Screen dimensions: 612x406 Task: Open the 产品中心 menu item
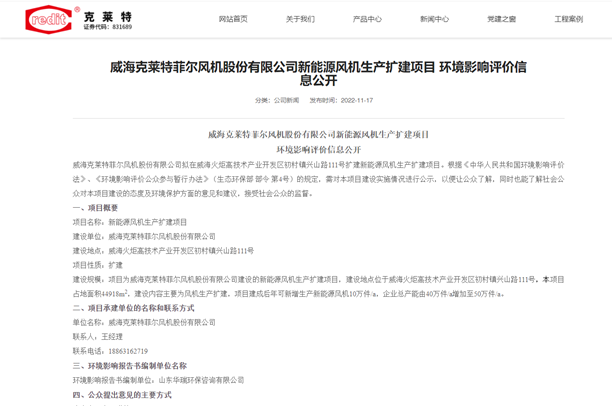[x=367, y=19]
